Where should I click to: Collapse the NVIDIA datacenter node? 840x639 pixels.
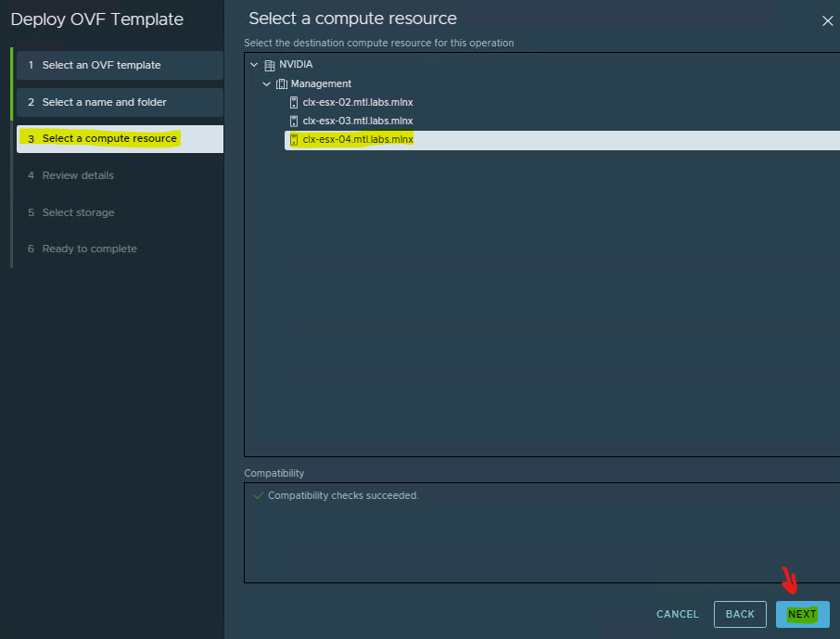tap(254, 65)
